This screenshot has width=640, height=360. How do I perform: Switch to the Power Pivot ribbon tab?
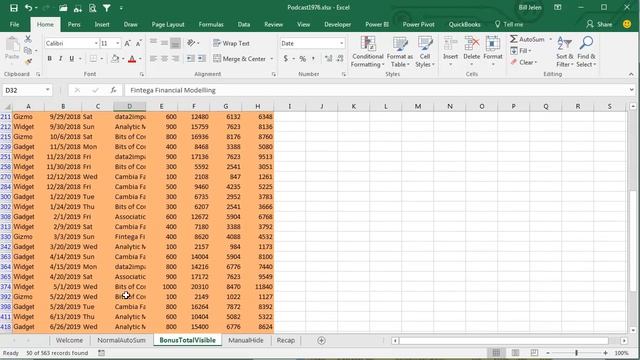click(418, 24)
